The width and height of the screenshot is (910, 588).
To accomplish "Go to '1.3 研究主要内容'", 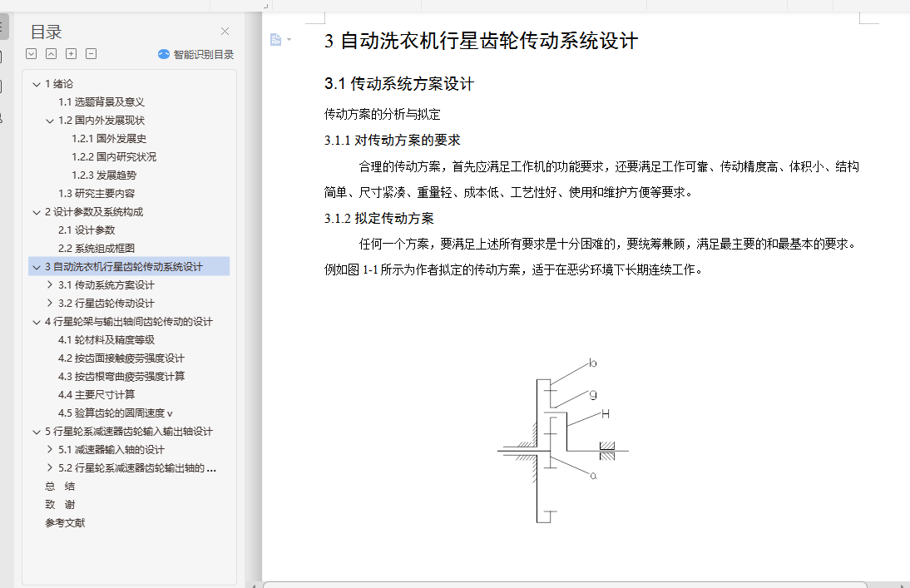I will coord(96,193).
